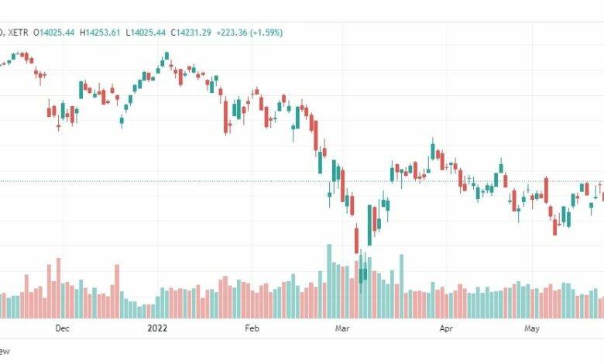
Task: Click the Feb month label
Action: [x=252, y=328]
